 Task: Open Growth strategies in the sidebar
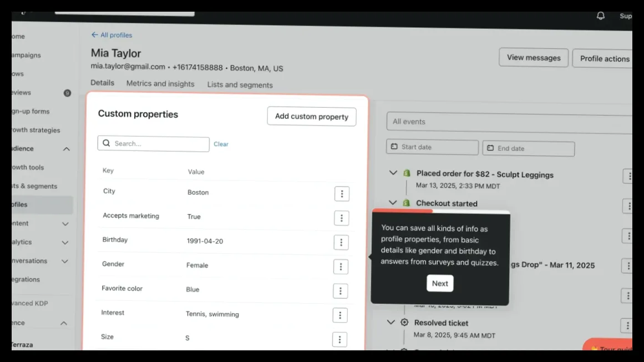tap(36, 130)
